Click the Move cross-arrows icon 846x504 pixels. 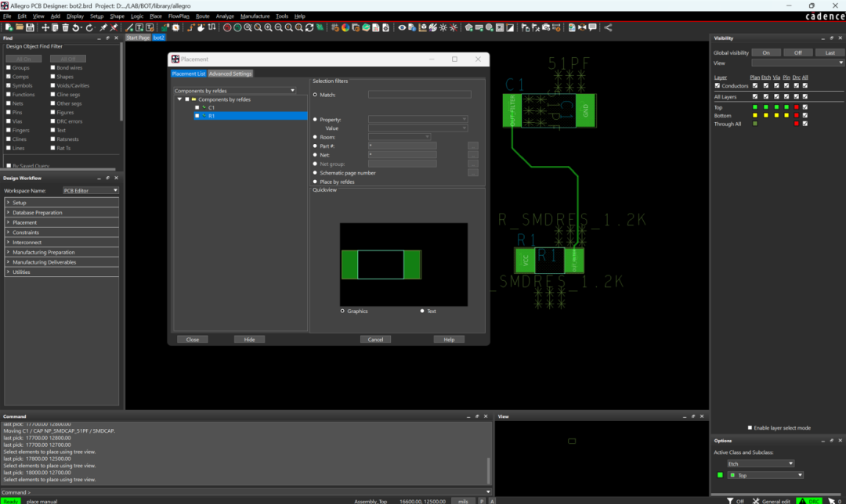point(45,27)
